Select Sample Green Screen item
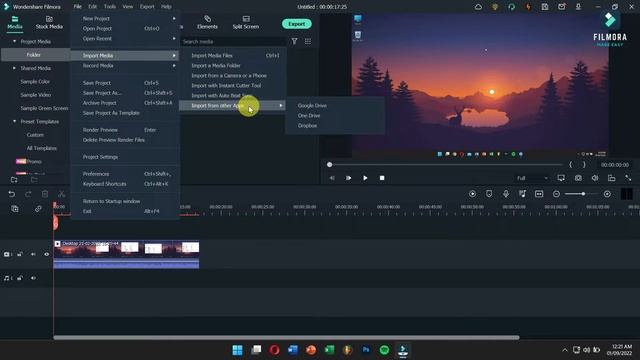The image size is (640, 360). point(44,108)
